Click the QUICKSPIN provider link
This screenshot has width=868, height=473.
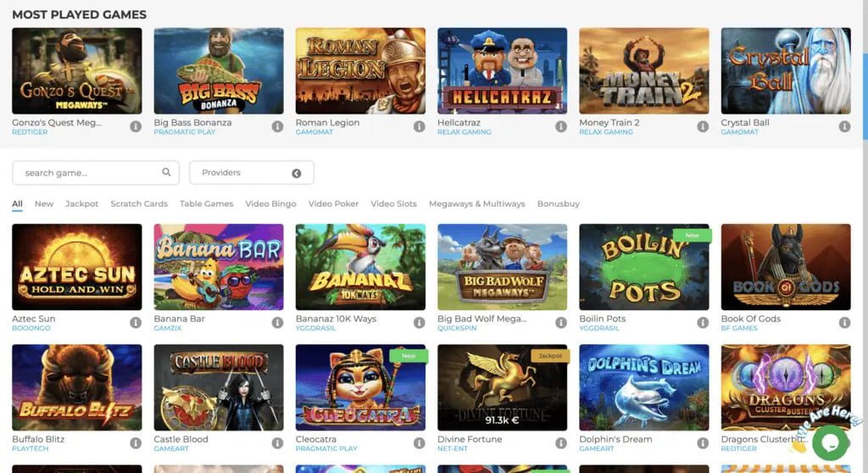pos(457,328)
